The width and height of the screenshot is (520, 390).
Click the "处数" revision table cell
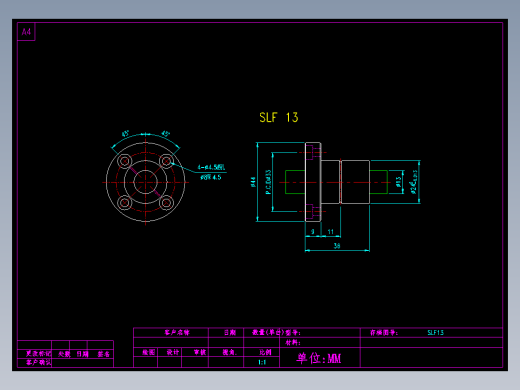64,354
